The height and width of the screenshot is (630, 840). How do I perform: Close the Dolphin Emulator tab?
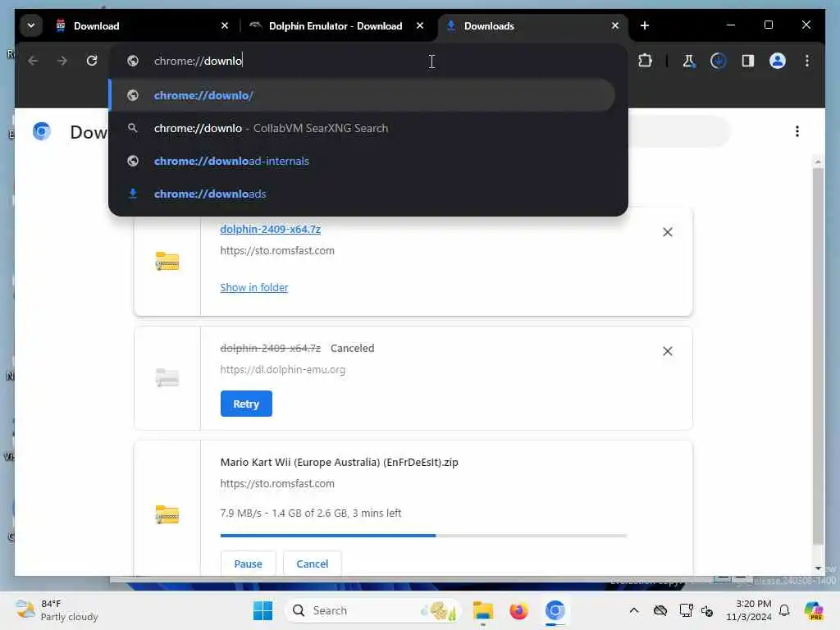[x=420, y=25]
